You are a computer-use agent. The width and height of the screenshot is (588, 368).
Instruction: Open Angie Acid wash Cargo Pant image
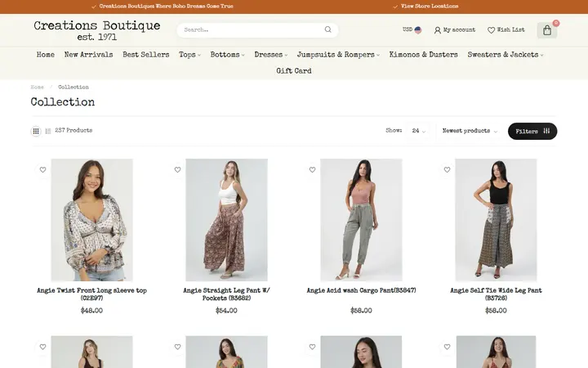coord(361,220)
